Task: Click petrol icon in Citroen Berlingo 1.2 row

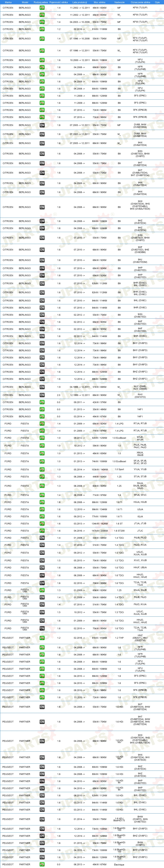Action: [x=42, y=29]
